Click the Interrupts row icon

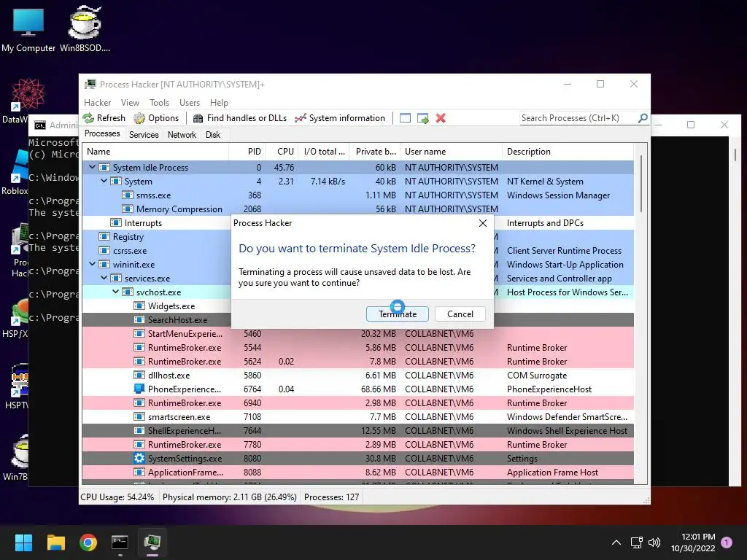point(116,223)
